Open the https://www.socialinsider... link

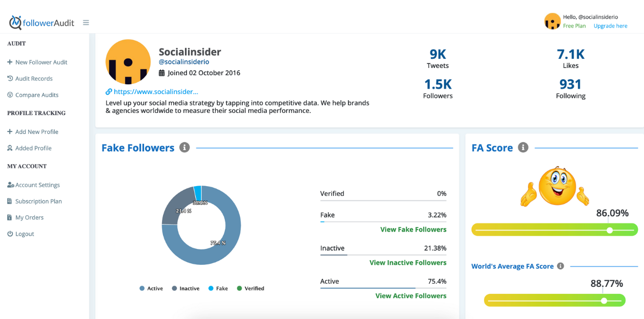156,92
